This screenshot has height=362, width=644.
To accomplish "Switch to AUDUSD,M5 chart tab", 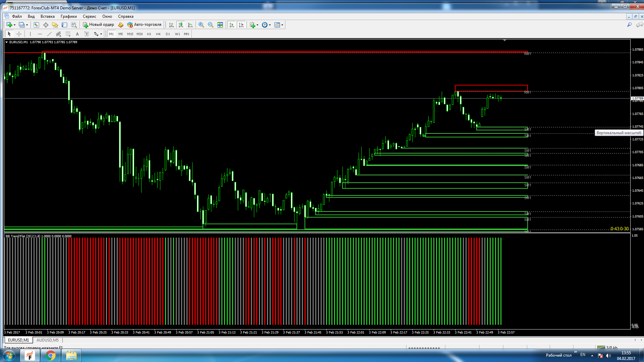I will pos(48,340).
